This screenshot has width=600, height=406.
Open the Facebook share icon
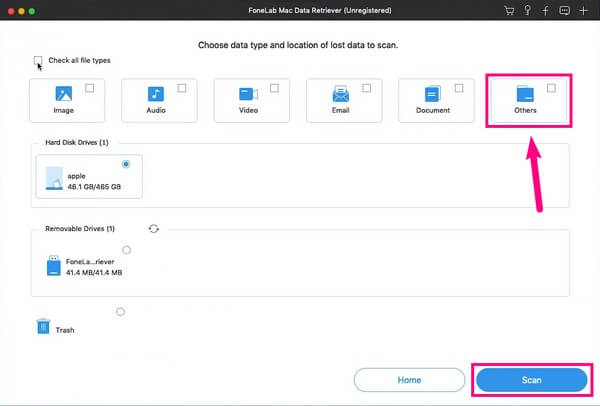546,10
